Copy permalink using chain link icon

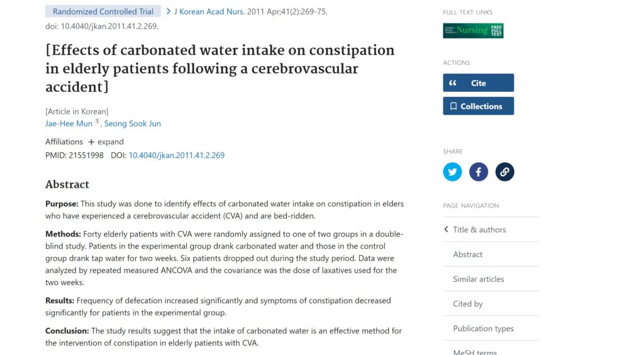[x=504, y=171]
